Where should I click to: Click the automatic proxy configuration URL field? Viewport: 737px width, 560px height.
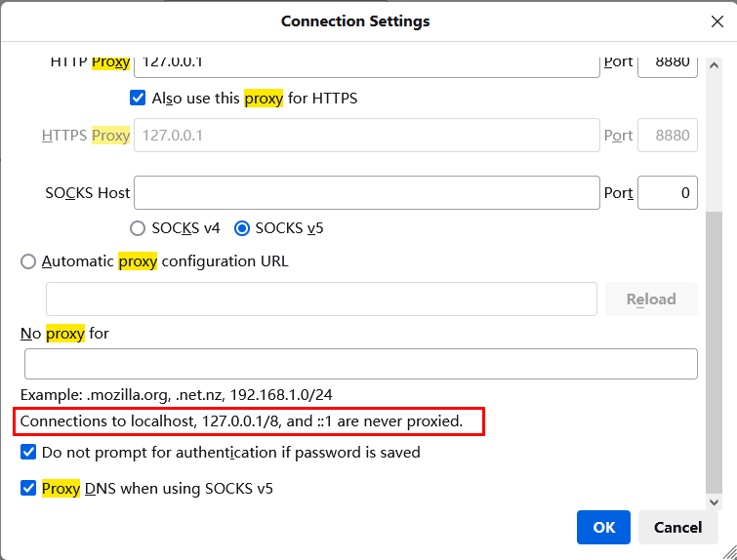point(321,299)
